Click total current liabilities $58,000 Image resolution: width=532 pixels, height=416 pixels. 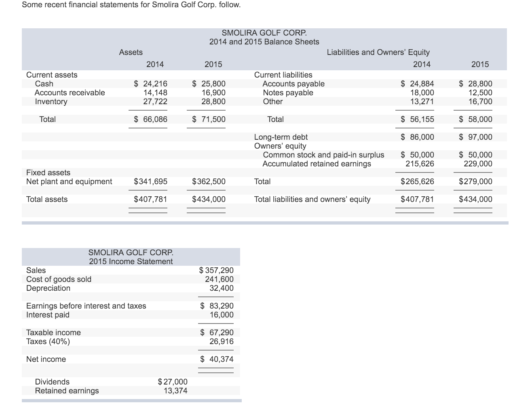(476, 119)
